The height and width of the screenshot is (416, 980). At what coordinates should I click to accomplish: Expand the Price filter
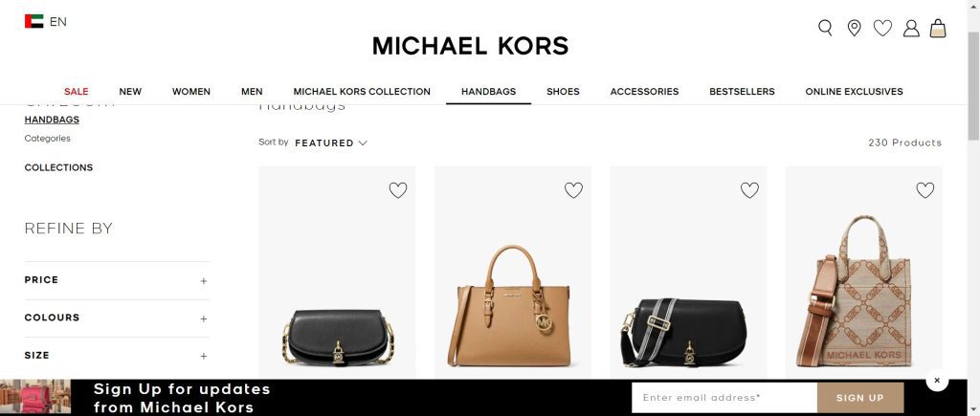point(116,280)
